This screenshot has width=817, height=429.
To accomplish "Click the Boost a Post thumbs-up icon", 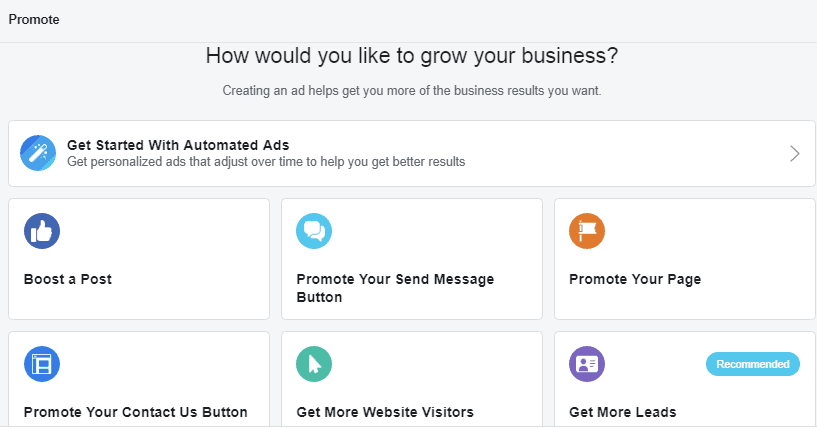I will point(42,231).
